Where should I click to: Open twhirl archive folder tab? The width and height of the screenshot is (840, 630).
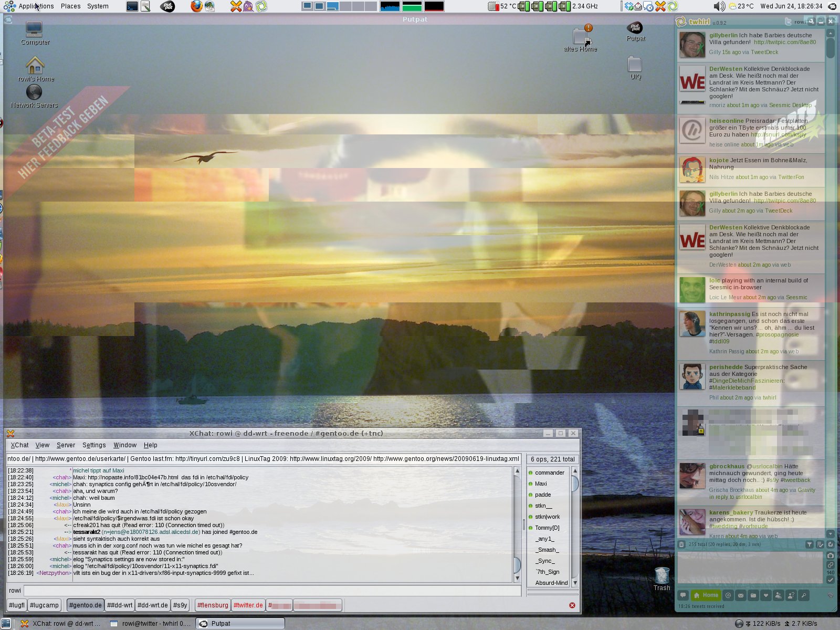point(753,595)
